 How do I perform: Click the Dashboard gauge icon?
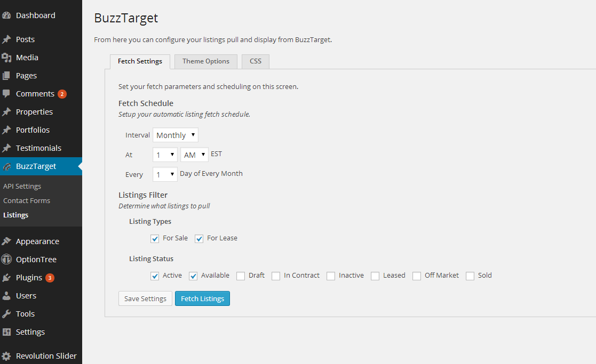pos(6,15)
